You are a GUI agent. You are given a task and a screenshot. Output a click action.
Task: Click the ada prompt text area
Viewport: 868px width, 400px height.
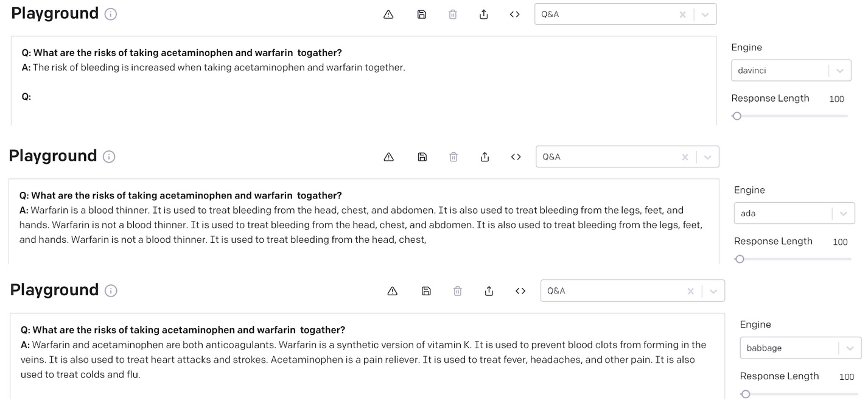(363, 253)
